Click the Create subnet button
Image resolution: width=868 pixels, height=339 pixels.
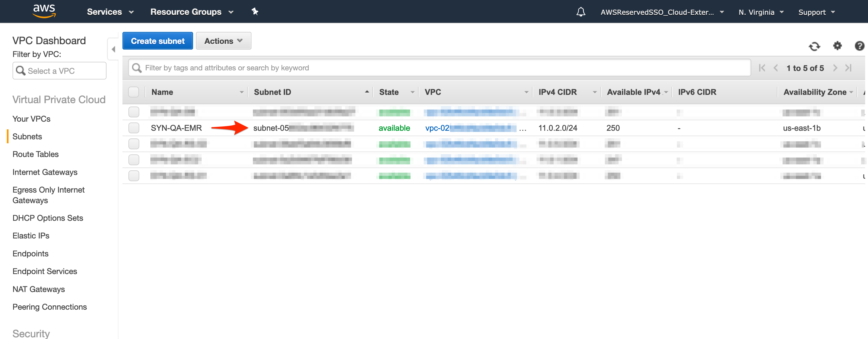point(157,41)
